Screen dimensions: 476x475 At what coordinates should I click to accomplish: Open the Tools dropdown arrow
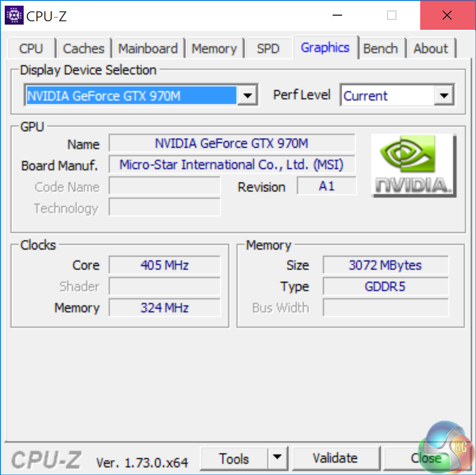[x=277, y=457]
